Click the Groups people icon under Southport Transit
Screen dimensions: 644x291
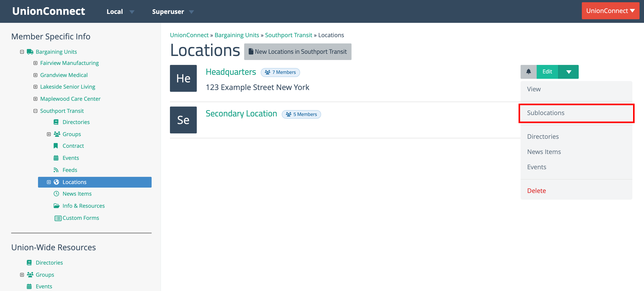pyautogui.click(x=57, y=134)
